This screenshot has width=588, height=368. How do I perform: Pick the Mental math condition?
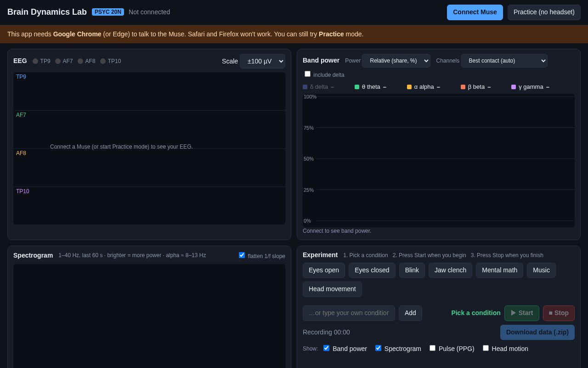click(500, 270)
